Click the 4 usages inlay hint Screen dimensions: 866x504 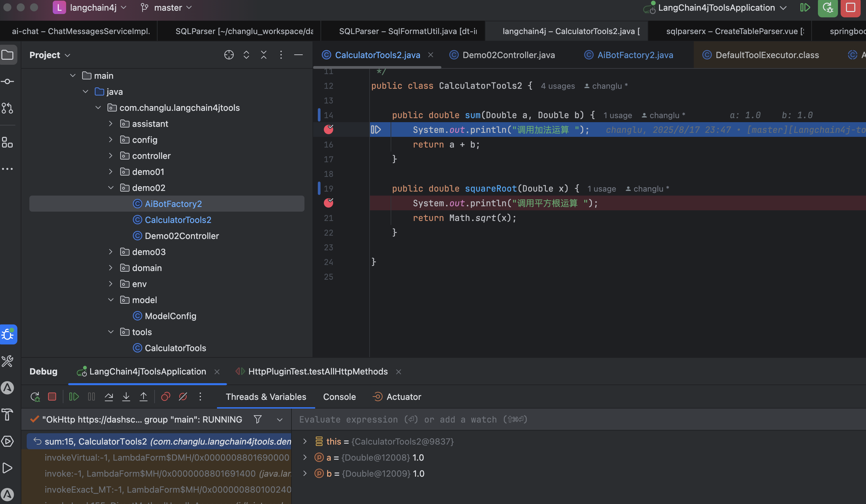click(x=558, y=86)
